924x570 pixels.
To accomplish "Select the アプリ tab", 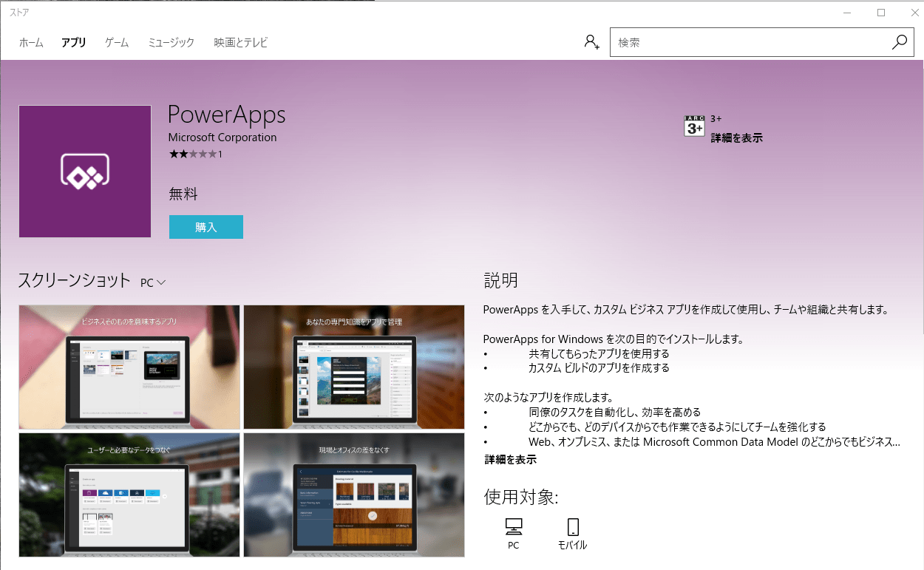I will coord(74,43).
